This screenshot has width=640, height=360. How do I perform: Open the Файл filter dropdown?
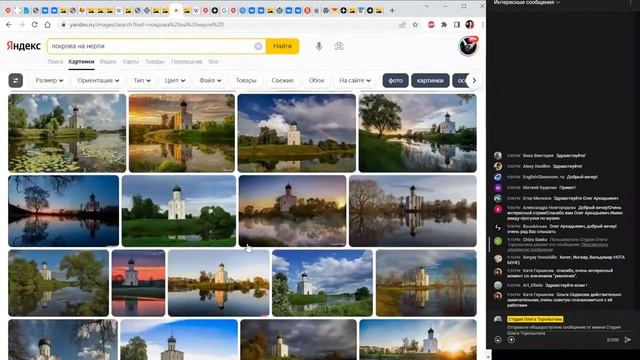point(210,80)
